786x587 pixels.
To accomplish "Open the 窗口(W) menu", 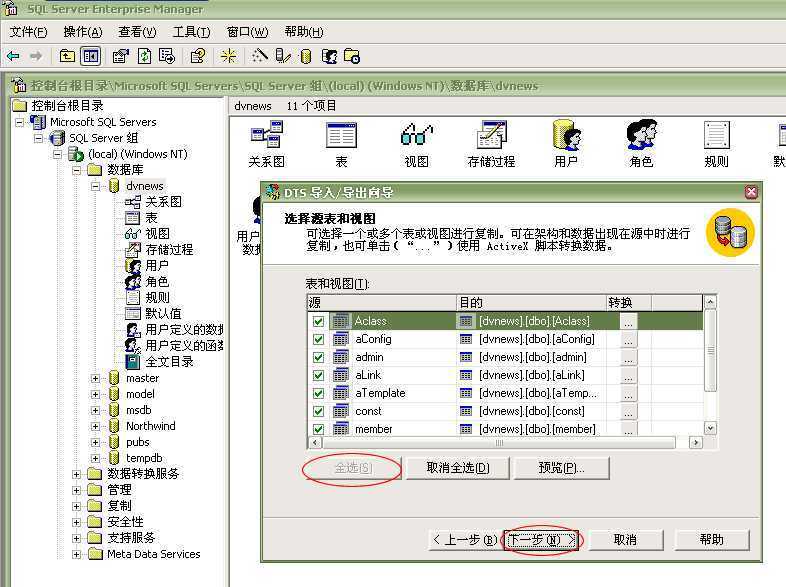I will pyautogui.click(x=248, y=32).
